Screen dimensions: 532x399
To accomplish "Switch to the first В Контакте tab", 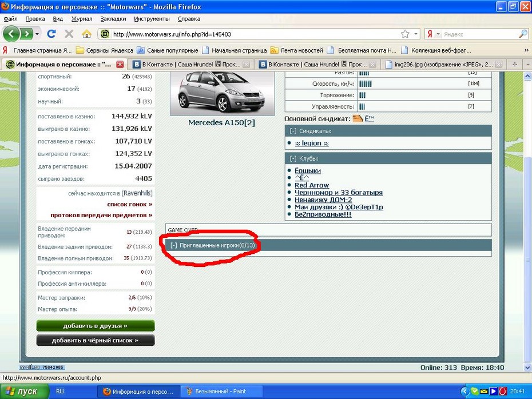I will (x=191, y=64).
